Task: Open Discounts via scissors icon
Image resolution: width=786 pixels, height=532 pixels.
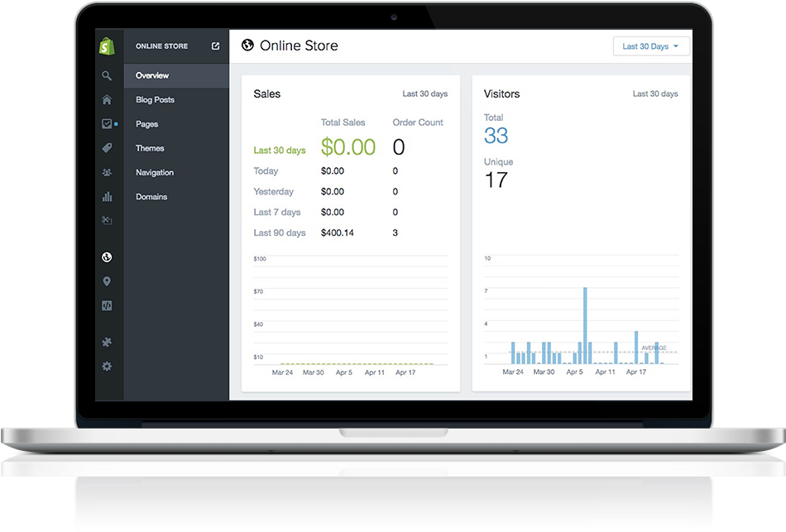Action: pyautogui.click(x=107, y=220)
